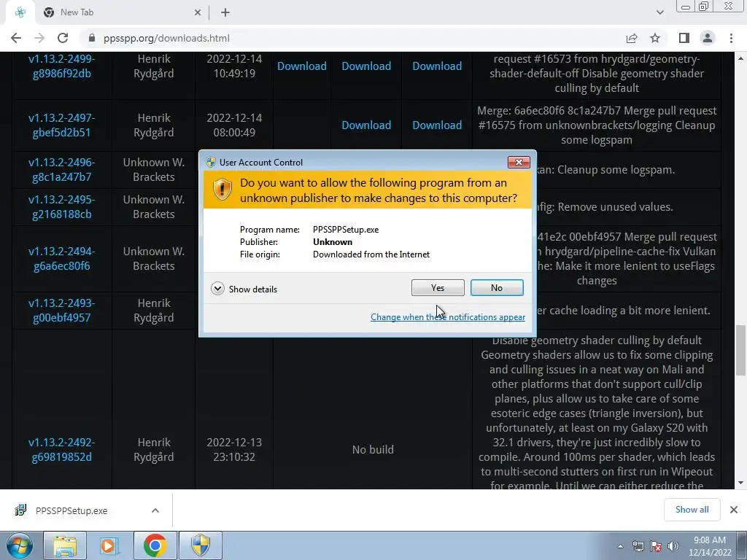Open network tray icon

tap(638, 546)
